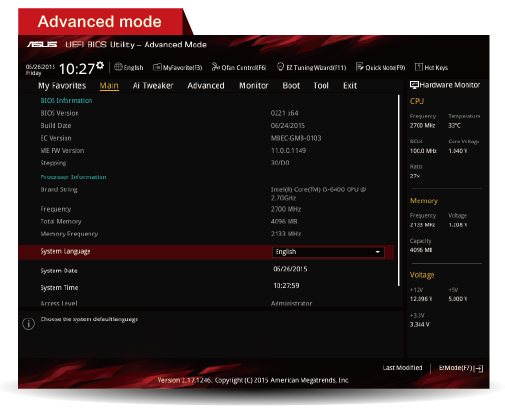This screenshot has width=505, height=411.
Task: Click the settings gear next to the clock
Action: click(x=100, y=65)
